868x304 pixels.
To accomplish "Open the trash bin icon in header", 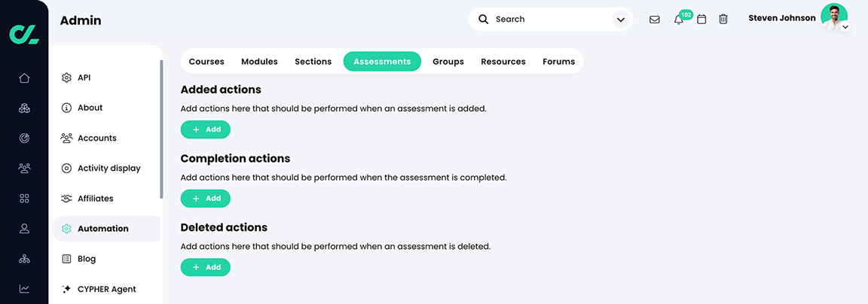I will pyautogui.click(x=723, y=20).
